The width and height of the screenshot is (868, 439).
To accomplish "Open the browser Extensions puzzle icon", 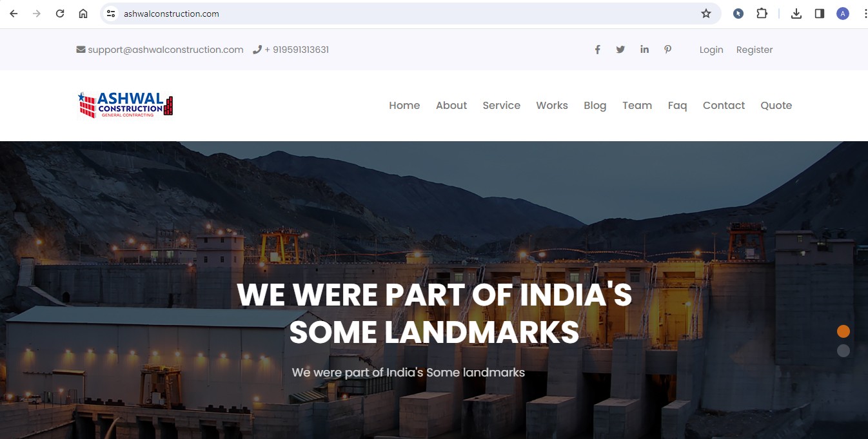I will [762, 14].
